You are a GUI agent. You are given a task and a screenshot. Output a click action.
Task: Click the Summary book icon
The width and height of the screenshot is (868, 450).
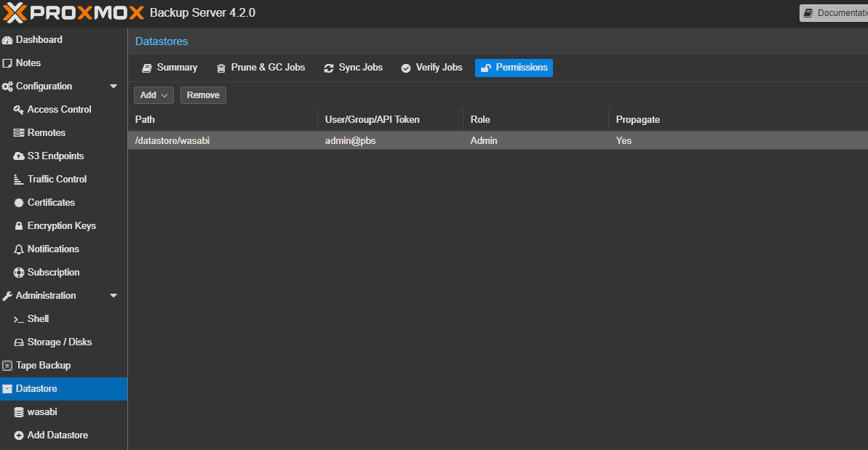click(147, 68)
